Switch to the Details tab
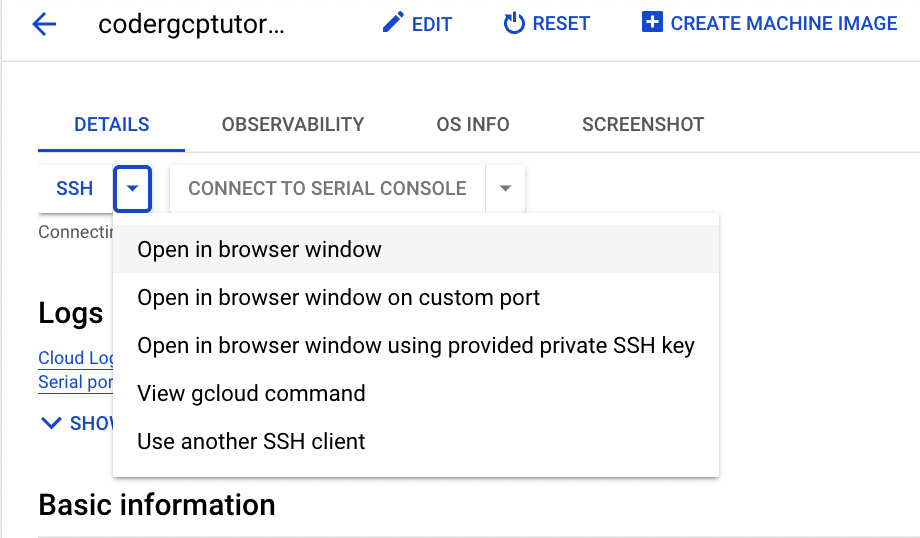Screen dimensions: 920x538 click(111, 124)
